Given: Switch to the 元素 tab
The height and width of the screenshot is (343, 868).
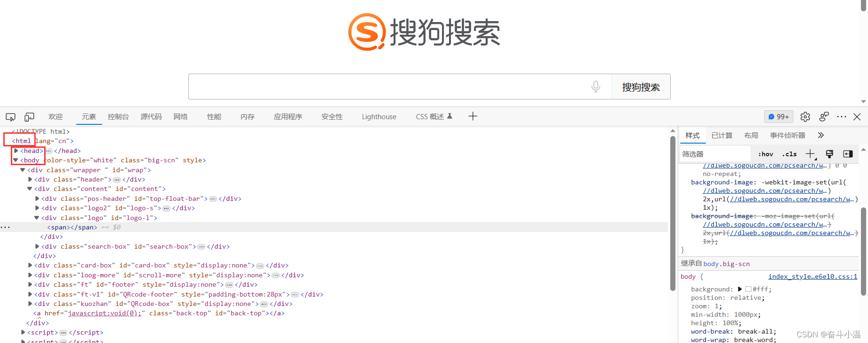Looking at the screenshot, I should 89,117.
